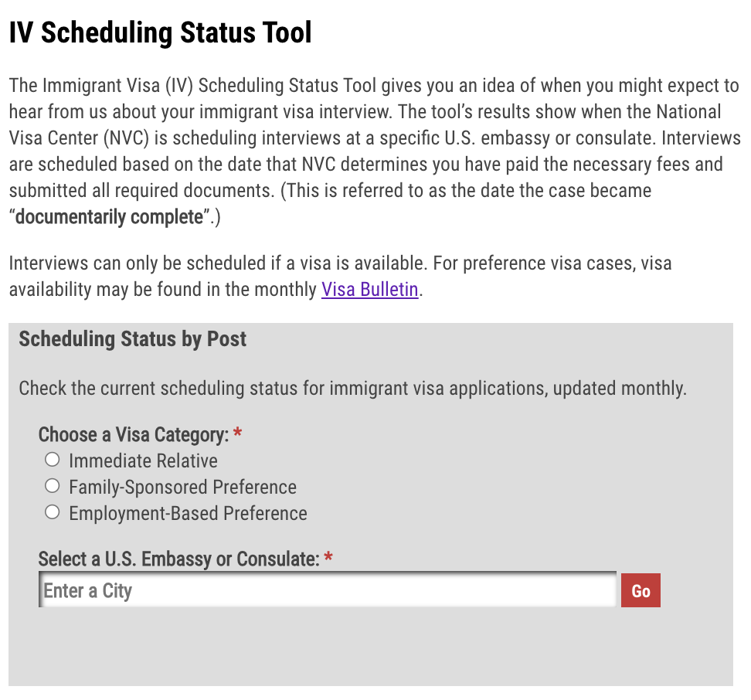The width and height of the screenshot is (751, 700).
Task: Click the Scheduling Status by Post heading
Action: 132,339
